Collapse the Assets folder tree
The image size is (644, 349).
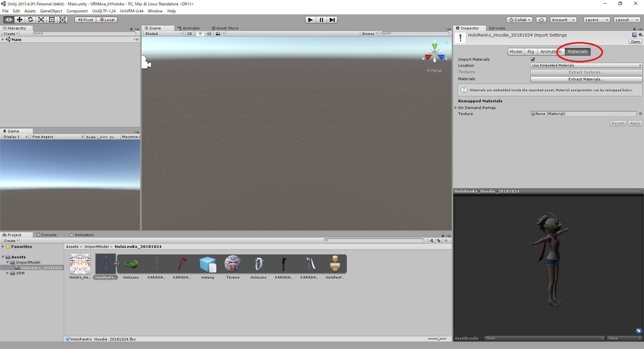pos(3,257)
